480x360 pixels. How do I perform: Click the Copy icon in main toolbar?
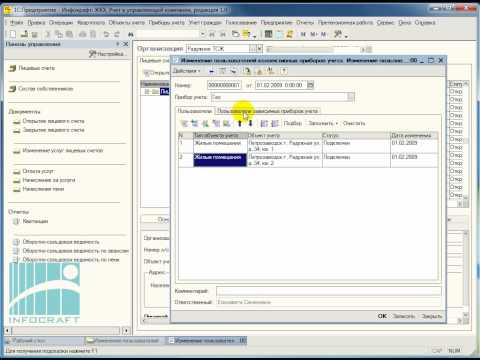(x=59, y=34)
